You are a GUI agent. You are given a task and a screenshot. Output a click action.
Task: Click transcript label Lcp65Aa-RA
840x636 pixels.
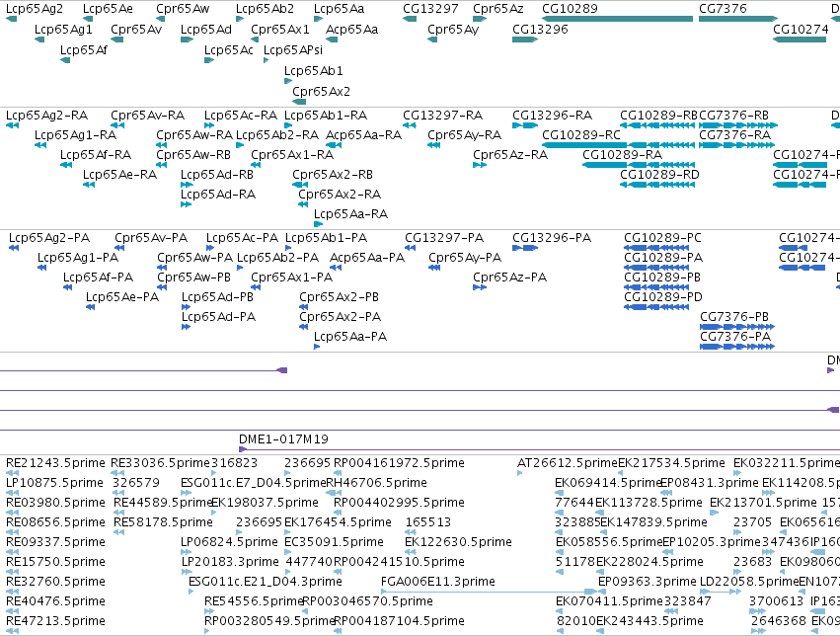pos(350,214)
